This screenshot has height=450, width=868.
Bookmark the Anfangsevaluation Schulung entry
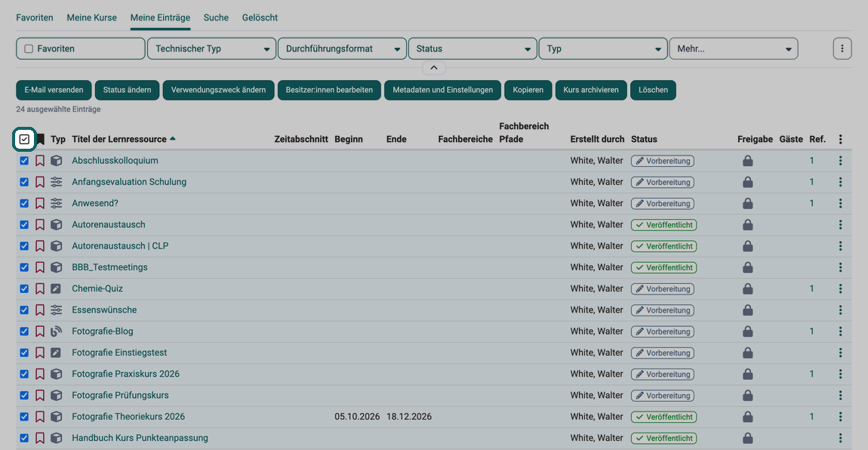40,182
